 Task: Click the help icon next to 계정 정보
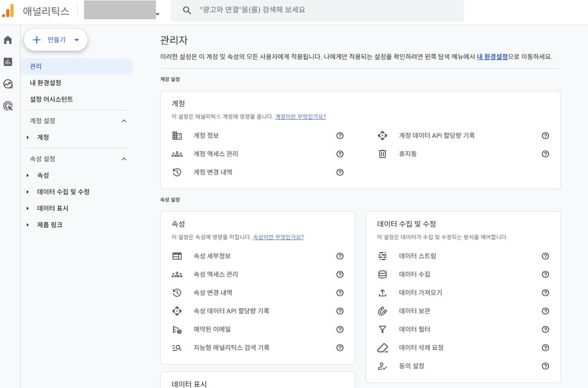(340, 136)
